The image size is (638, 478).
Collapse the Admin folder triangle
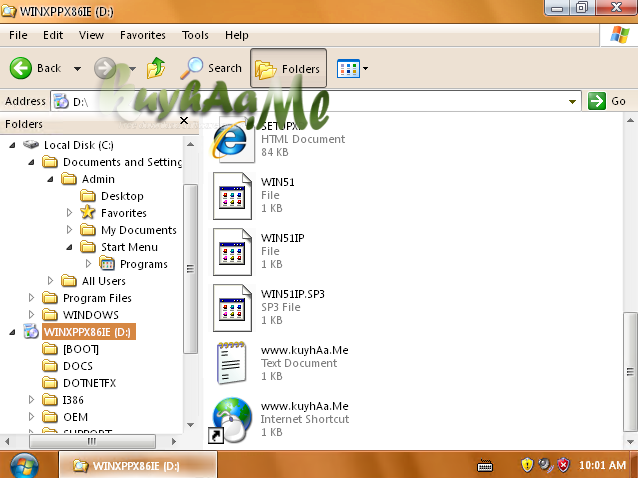coord(50,179)
